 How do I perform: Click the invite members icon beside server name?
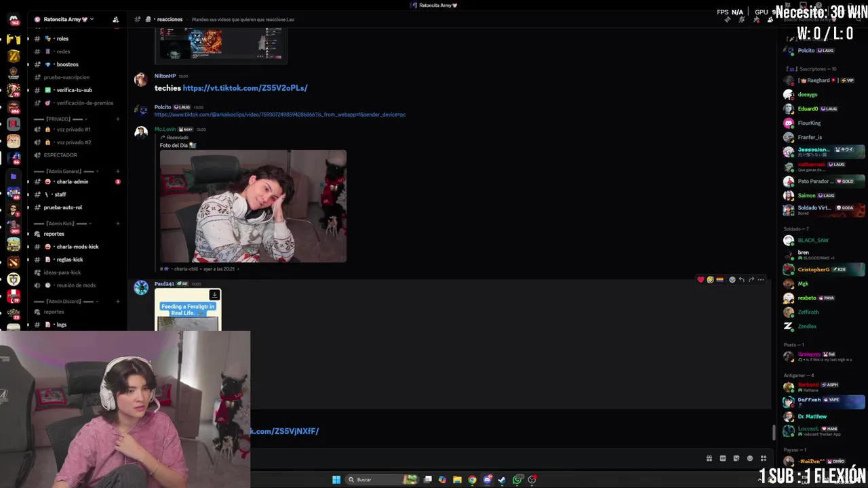[x=115, y=20]
